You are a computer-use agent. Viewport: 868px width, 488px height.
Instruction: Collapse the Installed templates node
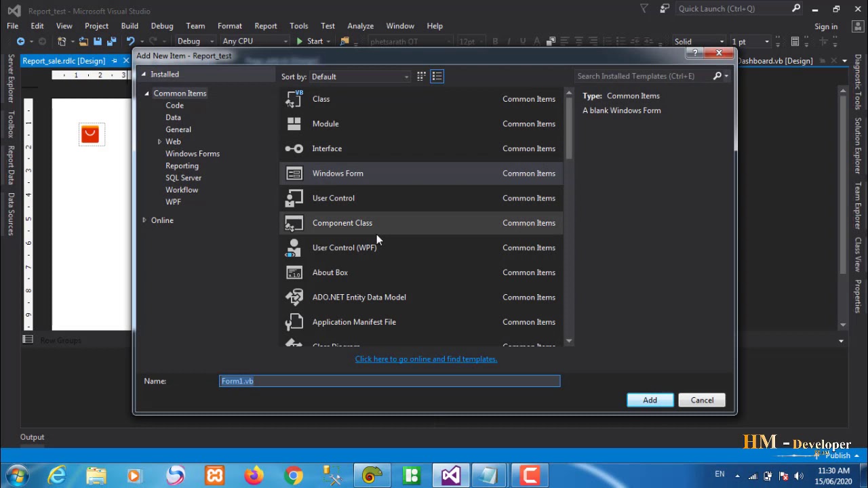click(144, 75)
